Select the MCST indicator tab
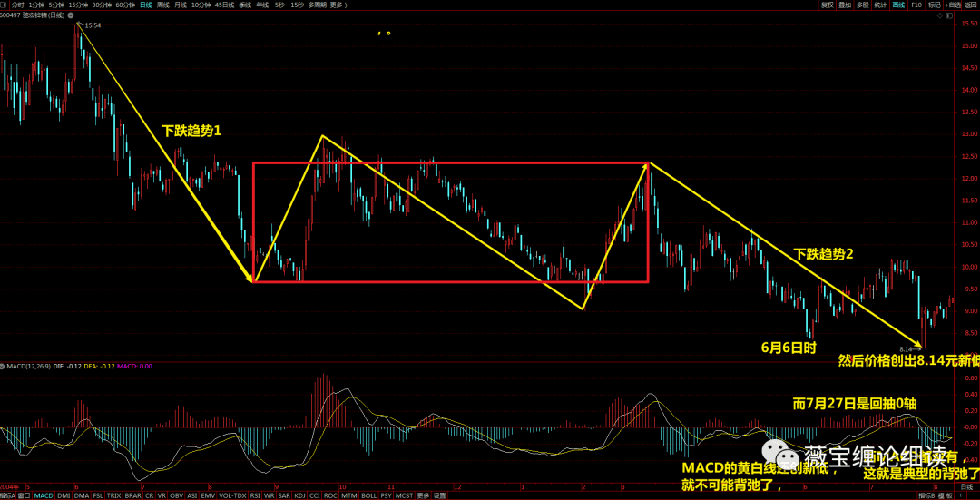The height and width of the screenshot is (500, 980). click(404, 495)
